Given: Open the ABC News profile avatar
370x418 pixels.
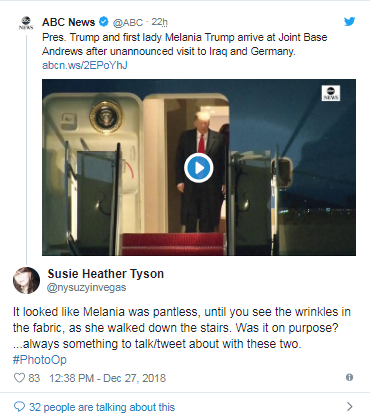Looking at the screenshot, I should click(x=26, y=23).
